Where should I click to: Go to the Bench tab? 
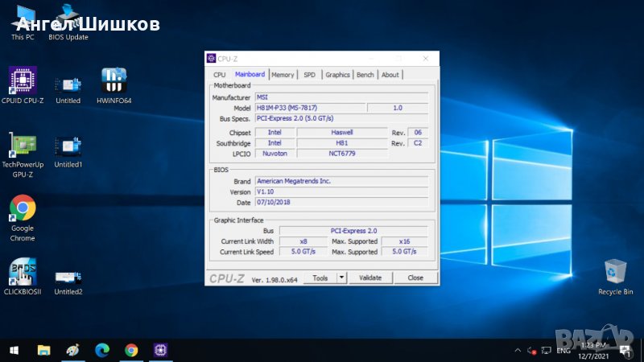coord(365,75)
